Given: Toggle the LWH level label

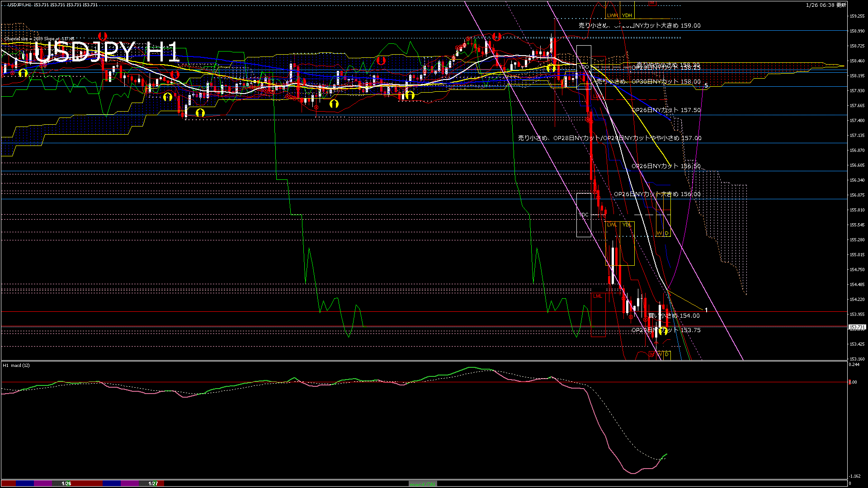Looking at the screenshot, I should click(x=613, y=15).
